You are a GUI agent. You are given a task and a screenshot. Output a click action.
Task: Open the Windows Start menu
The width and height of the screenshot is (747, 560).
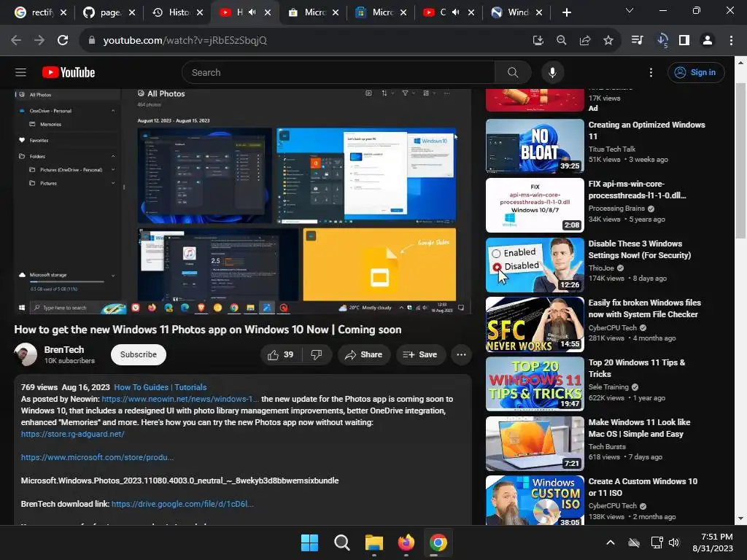(309, 542)
